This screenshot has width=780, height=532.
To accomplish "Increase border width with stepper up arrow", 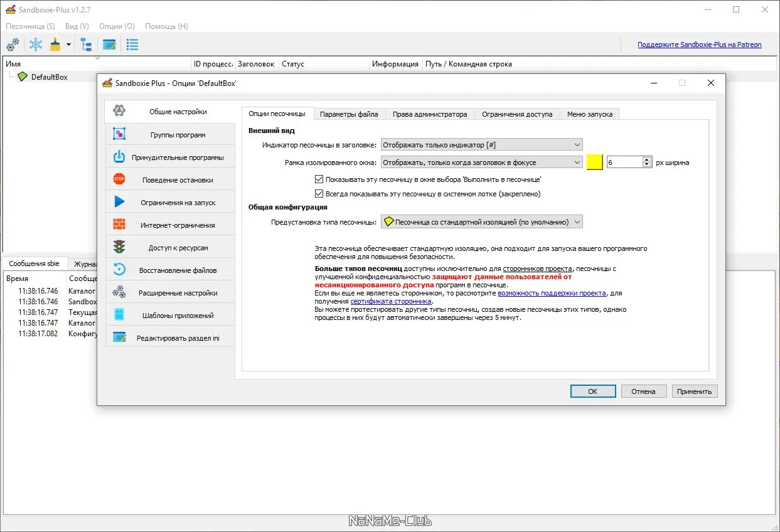I will tap(647, 159).
